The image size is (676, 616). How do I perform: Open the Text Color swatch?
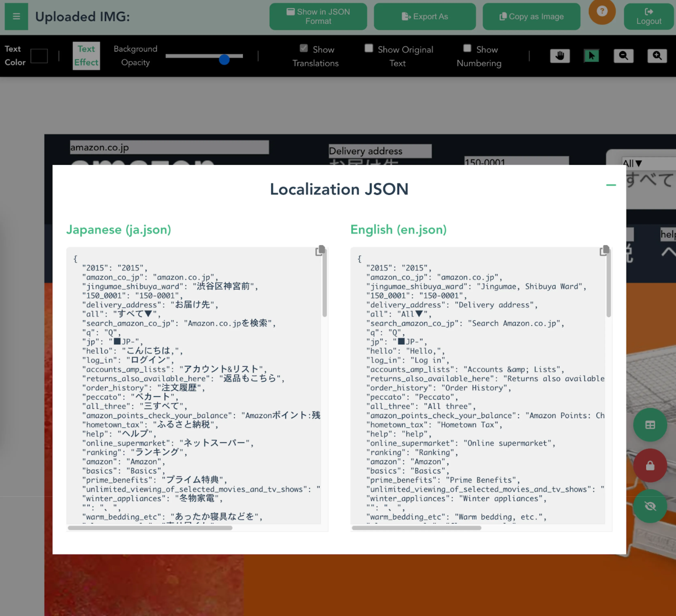39,56
